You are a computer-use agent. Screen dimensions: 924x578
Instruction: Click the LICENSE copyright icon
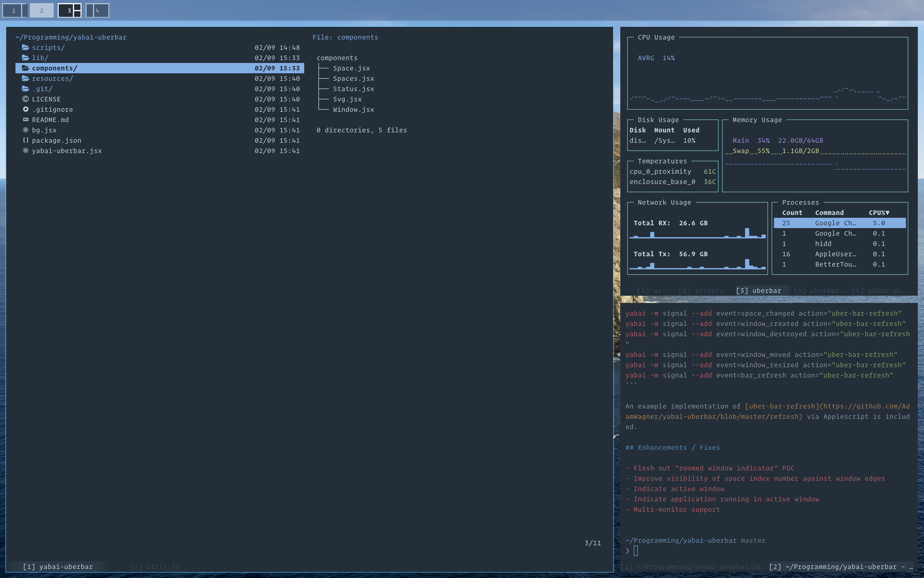coord(26,99)
